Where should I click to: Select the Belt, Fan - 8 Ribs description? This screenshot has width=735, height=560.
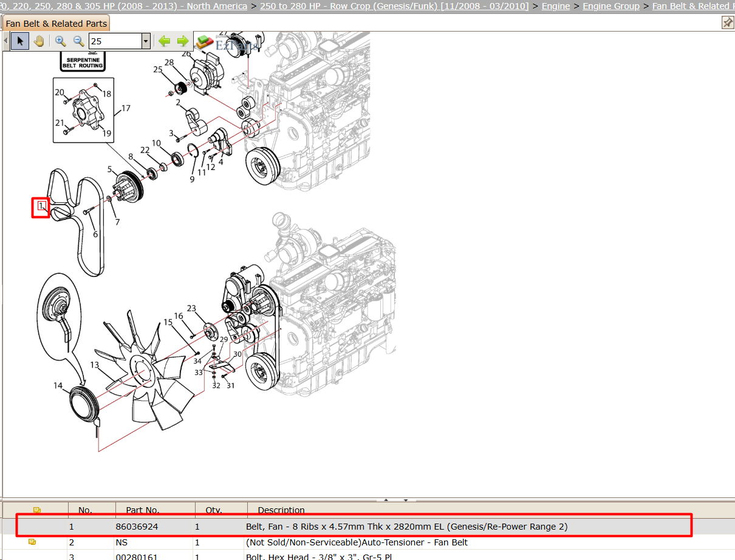click(x=406, y=527)
